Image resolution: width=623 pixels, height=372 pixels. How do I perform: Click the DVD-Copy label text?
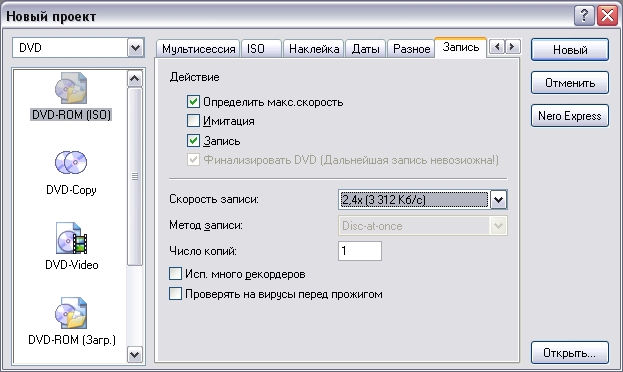pos(71,190)
